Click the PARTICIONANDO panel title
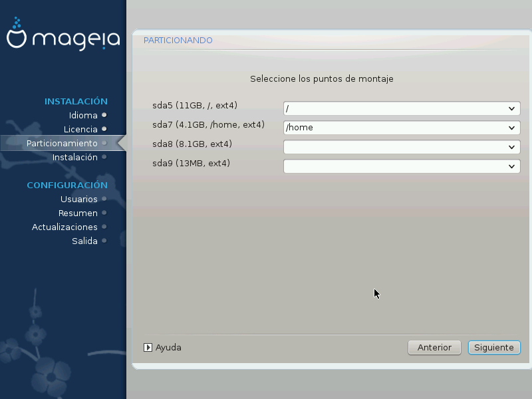The width and height of the screenshot is (532, 399). [178, 41]
